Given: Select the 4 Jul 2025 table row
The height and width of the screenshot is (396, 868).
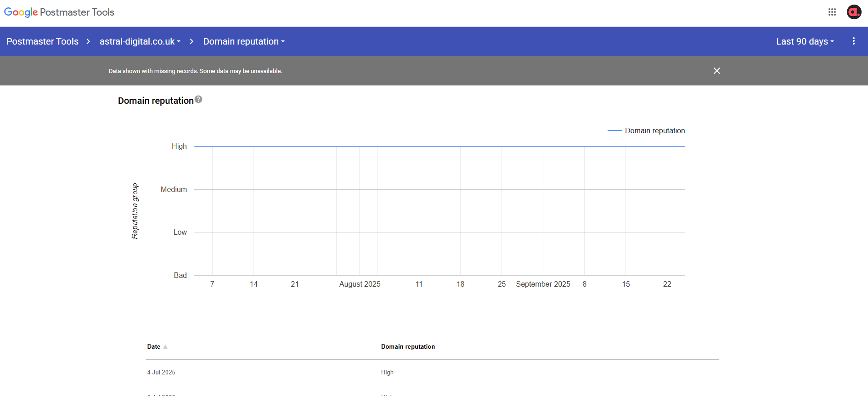Looking at the screenshot, I should point(161,373).
